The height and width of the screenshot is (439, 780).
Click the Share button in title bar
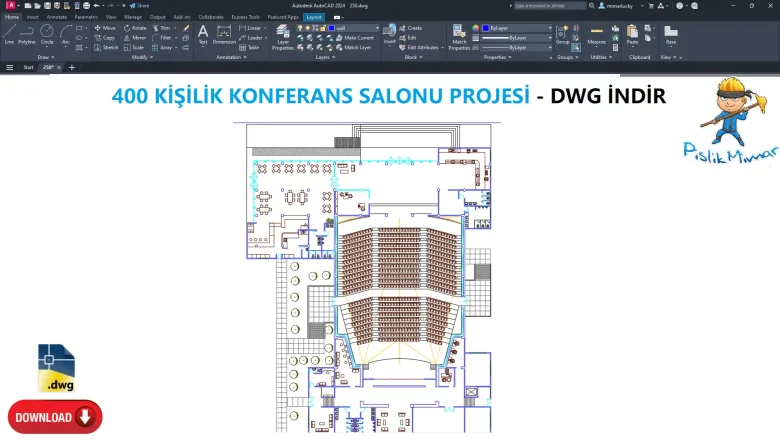point(140,5)
